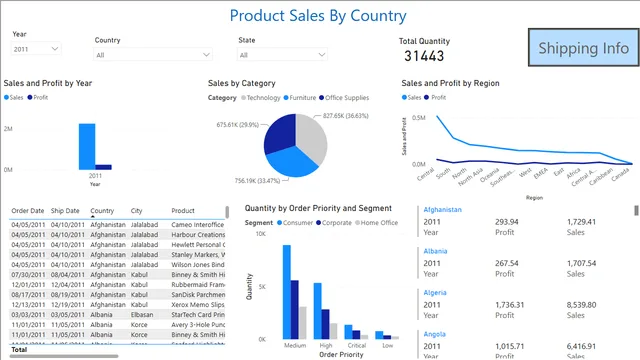
Task: Select the dark blue Office Supplies pie slice
Action: point(279,133)
